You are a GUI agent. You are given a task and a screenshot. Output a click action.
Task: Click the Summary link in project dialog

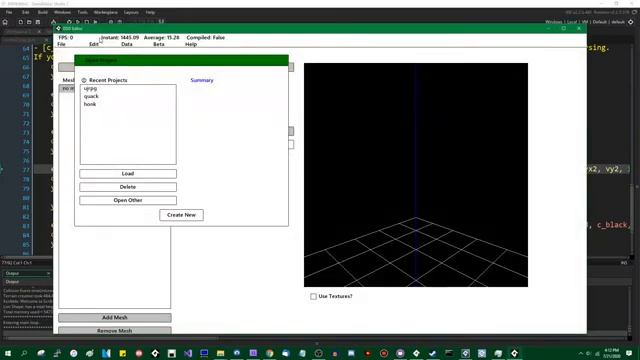[x=202, y=80]
